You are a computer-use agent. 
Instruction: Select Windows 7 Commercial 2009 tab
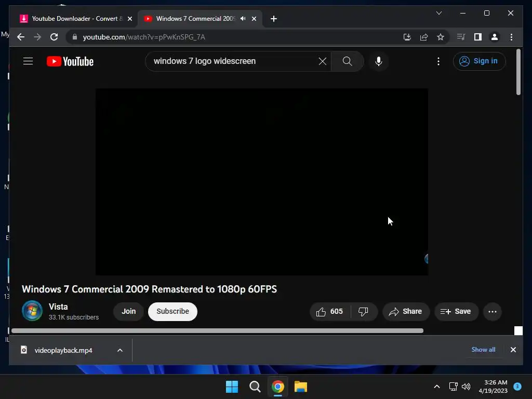195,19
